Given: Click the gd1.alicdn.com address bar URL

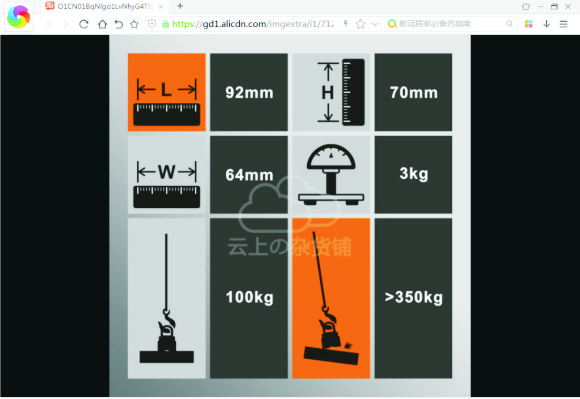Looking at the screenshot, I should tap(253, 24).
